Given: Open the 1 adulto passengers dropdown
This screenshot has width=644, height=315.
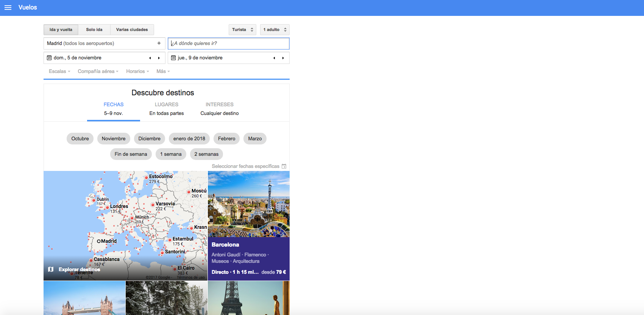Looking at the screenshot, I should [x=275, y=29].
